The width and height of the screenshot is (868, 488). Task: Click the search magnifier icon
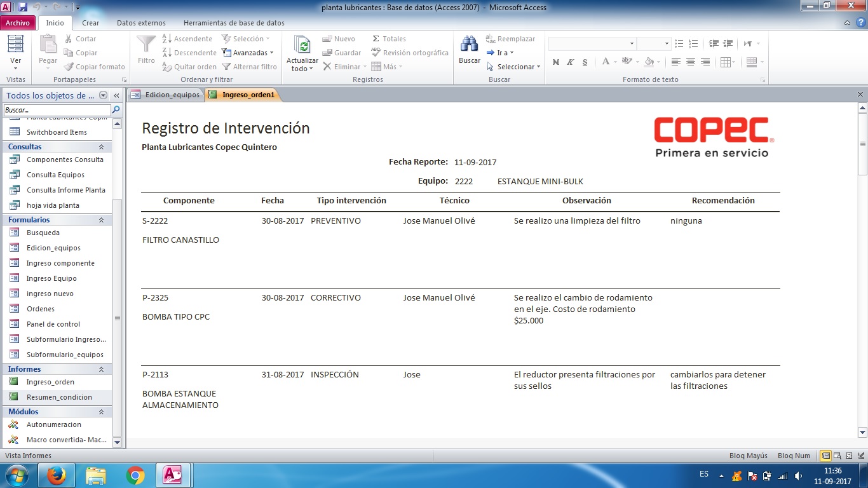click(x=116, y=110)
